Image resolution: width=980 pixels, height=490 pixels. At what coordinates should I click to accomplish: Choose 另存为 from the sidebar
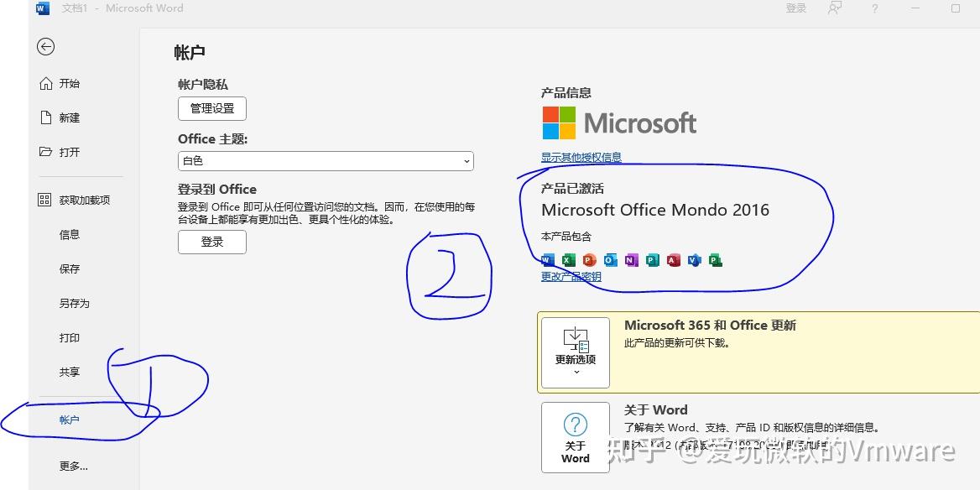[x=75, y=303]
